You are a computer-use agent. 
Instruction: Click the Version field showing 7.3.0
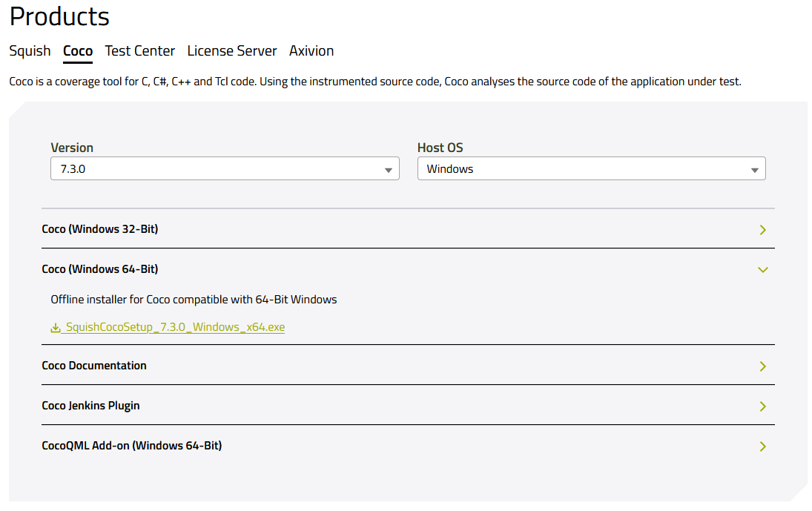tap(215, 169)
